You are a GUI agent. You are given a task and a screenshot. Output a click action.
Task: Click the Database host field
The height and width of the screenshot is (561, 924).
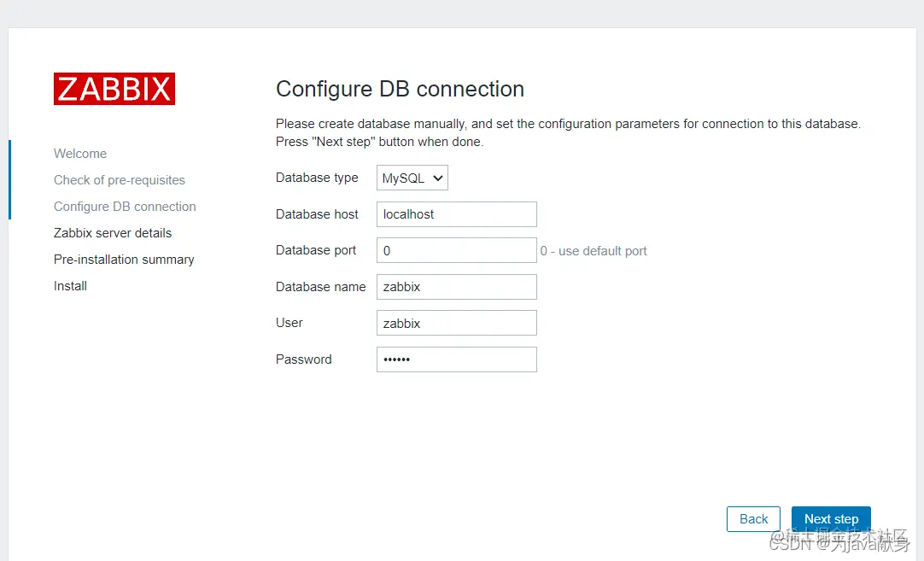coord(457,214)
